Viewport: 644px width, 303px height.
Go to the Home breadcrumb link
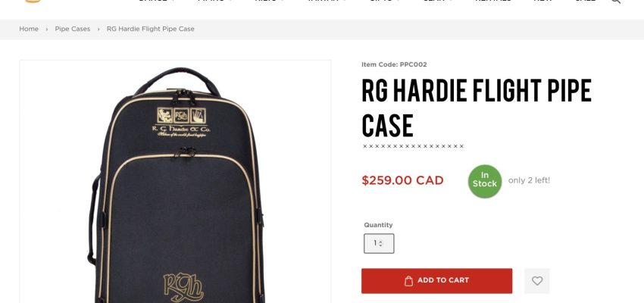point(29,29)
